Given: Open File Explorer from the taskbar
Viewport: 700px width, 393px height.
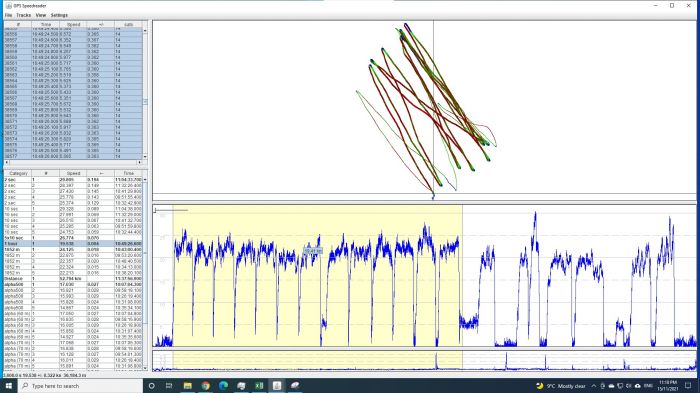Looking at the screenshot, I should point(188,385).
